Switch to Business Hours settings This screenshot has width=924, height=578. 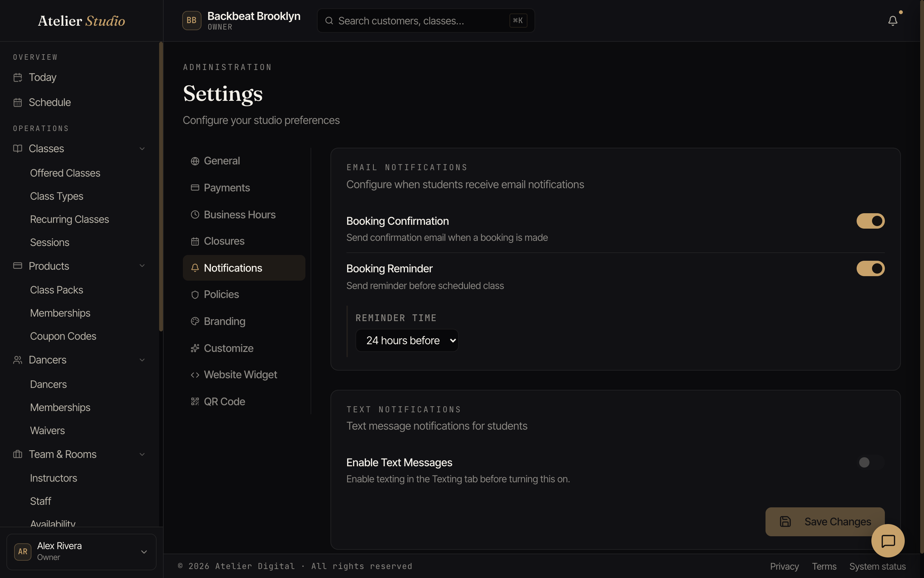click(x=244, y=215)
